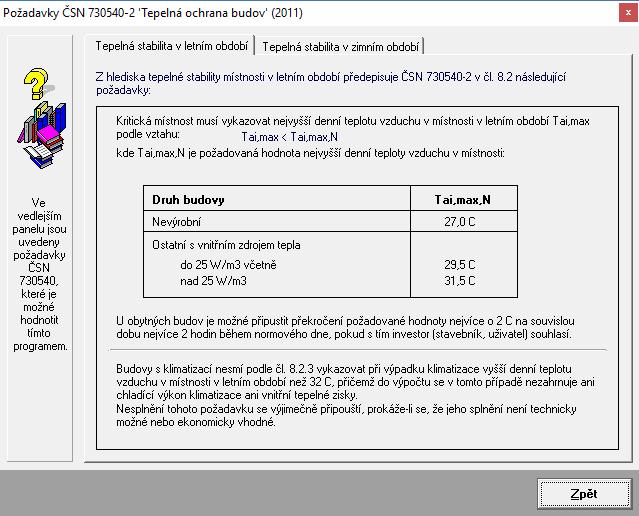
Task: Select the 'Tai,max,N' table header
Action: (463, 200)
